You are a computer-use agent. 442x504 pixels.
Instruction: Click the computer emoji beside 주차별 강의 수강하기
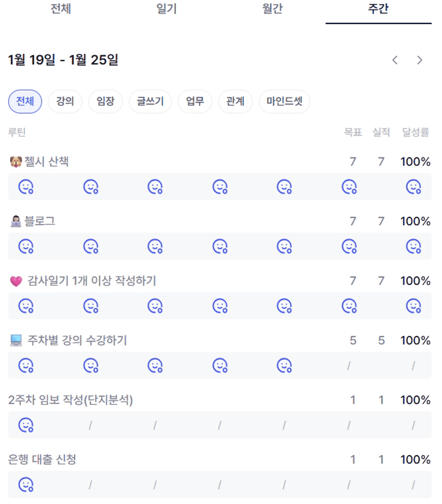coord(15,341)
